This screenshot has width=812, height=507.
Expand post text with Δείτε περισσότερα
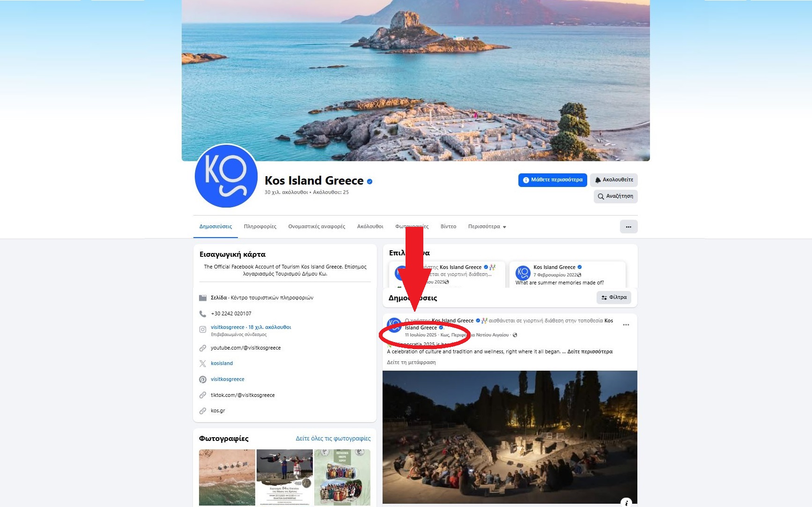(590, 352)
